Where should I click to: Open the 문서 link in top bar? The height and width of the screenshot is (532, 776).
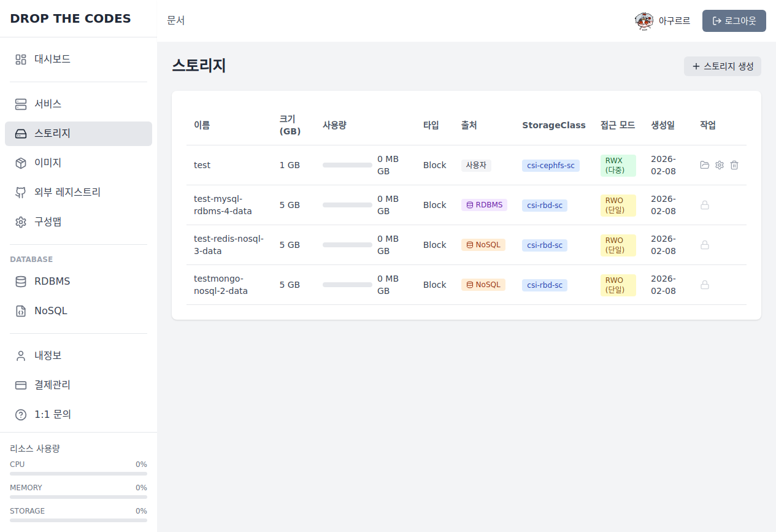(x=175, y=21)
